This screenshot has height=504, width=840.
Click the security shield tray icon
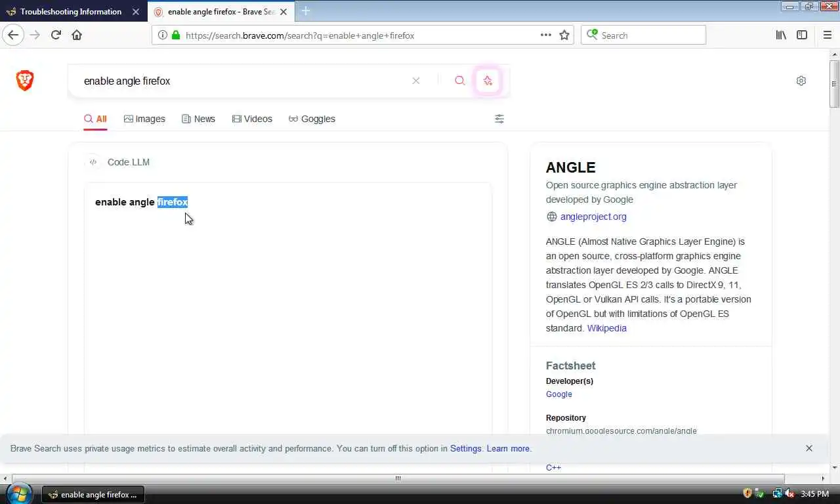click(x=747, y=493)
